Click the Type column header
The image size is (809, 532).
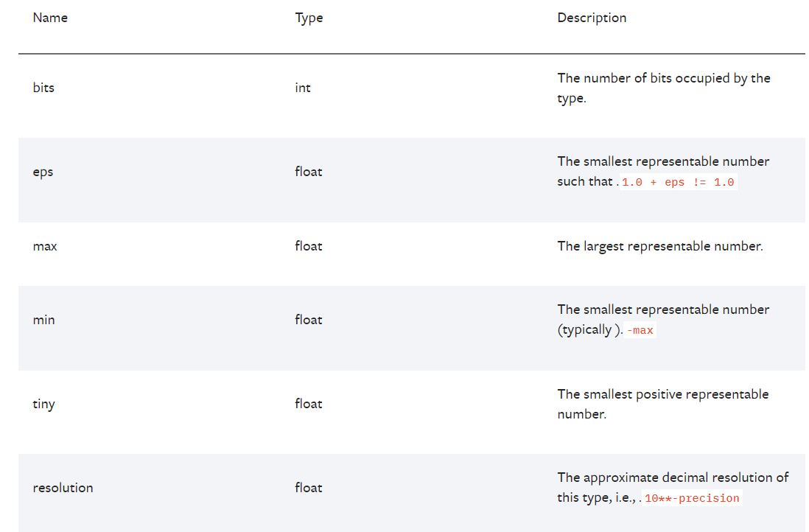click(309, 18)
